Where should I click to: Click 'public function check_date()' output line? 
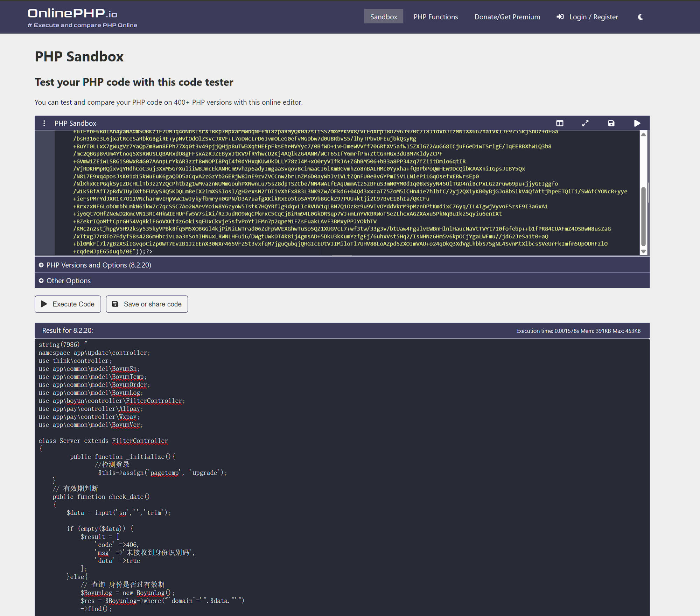coord(101,497)
